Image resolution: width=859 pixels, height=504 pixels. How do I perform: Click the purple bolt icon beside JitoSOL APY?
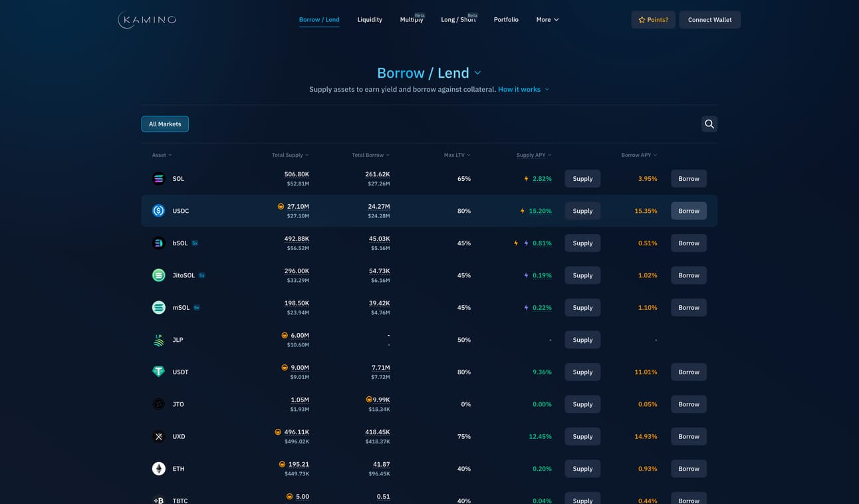(527, 275)
